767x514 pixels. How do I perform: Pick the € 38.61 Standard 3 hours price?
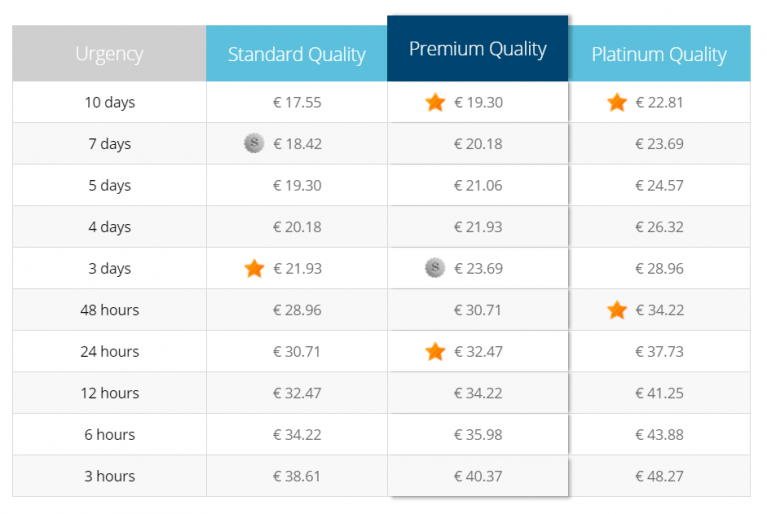click(x=297, y=476)
